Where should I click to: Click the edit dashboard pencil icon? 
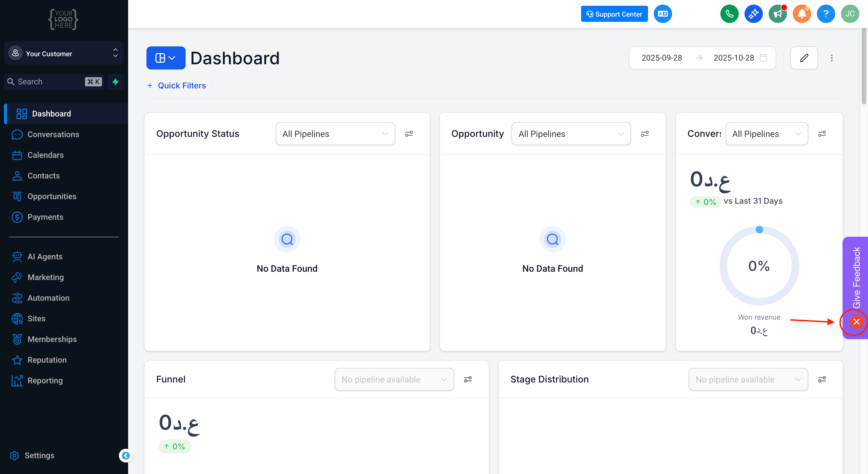click(x=804, y=58)
